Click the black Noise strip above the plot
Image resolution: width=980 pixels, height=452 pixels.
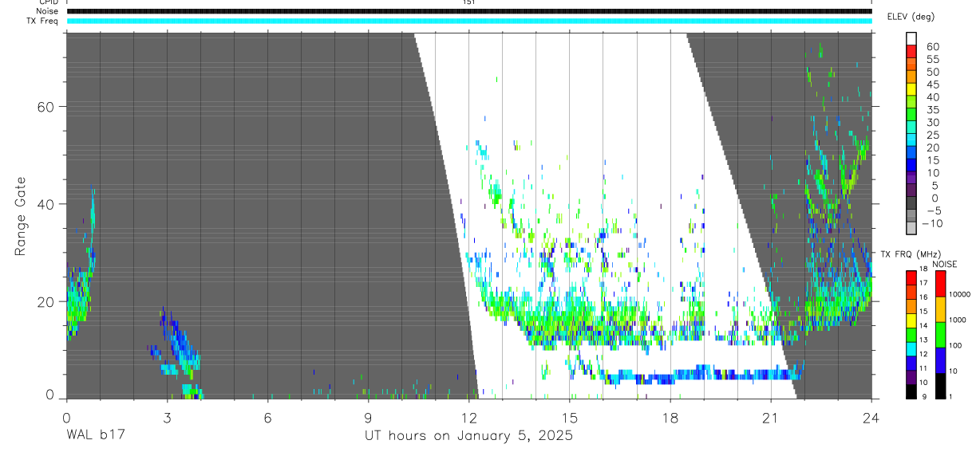coord(469,11)
